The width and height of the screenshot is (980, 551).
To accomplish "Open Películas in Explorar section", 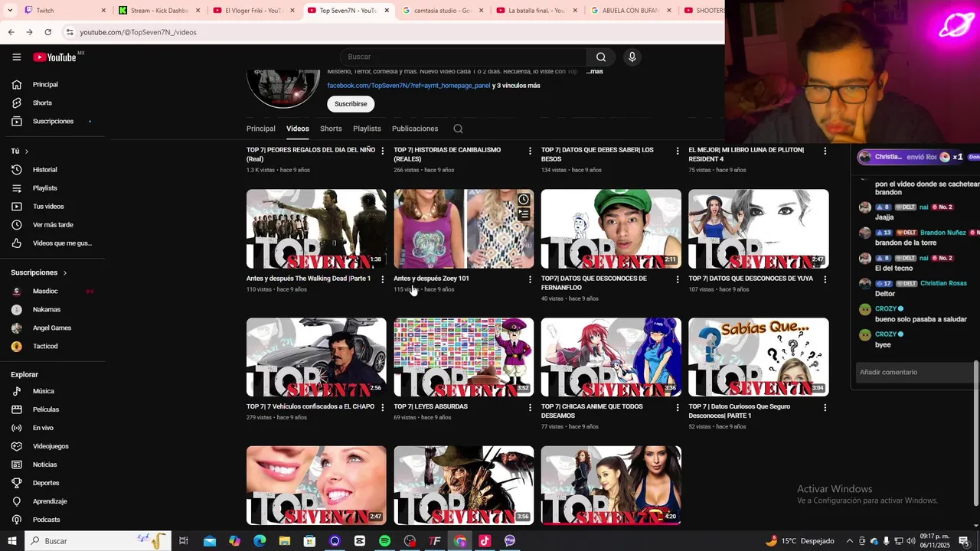I will (45, 409).
